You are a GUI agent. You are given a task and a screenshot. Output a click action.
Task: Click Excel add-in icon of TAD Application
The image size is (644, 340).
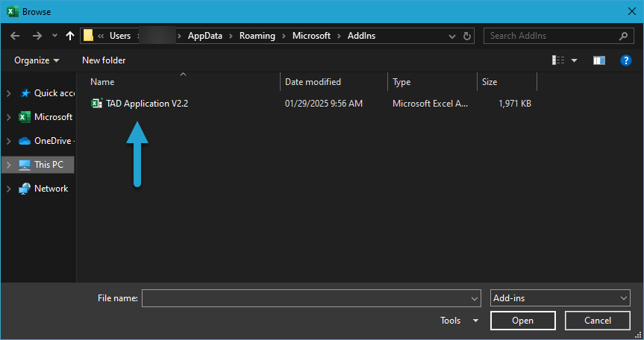[96, 104]
